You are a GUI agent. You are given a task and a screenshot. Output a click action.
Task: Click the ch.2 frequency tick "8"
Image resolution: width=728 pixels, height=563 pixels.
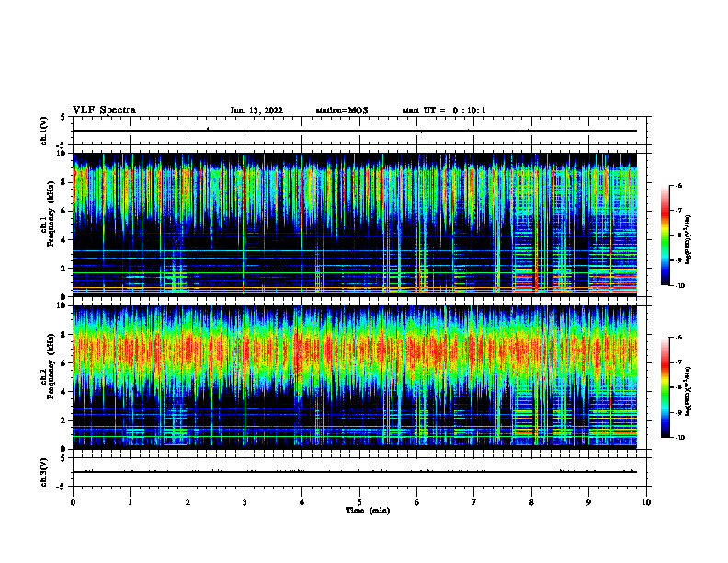pos(64,335)
